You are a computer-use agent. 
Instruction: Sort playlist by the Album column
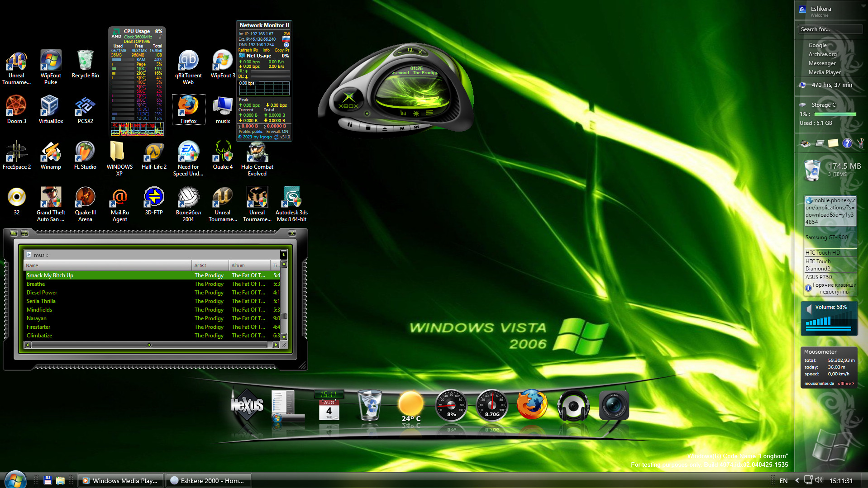click(250, 265)
